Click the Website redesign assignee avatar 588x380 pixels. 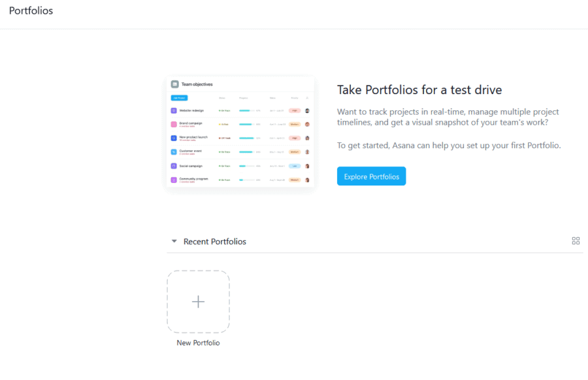[x=307, y=110]
